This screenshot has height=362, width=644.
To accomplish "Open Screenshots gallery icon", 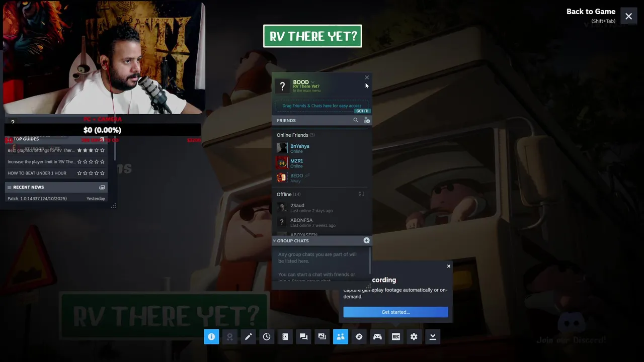I will 322,337.
